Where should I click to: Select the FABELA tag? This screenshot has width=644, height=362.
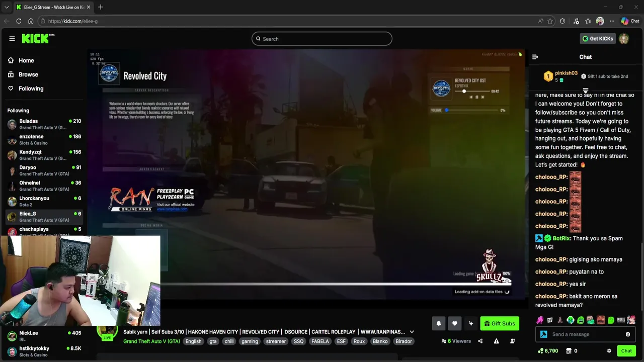pos(320,341)
